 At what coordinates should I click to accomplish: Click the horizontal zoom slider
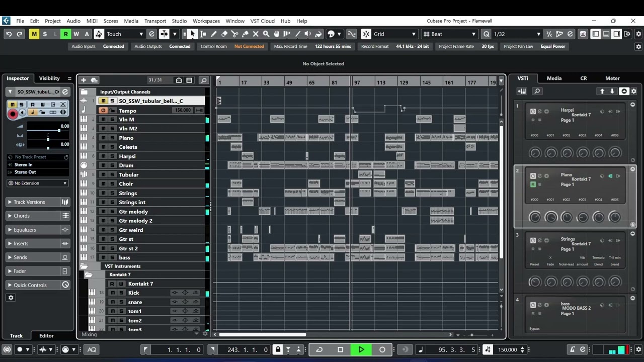[x=472, y=335]
